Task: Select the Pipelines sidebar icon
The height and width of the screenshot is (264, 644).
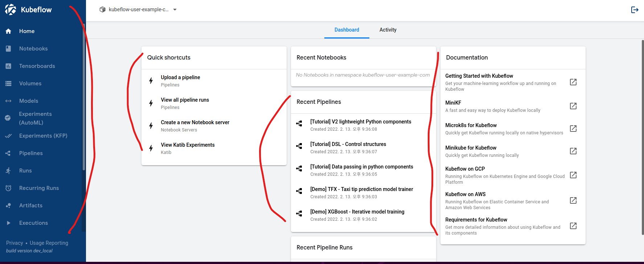Action: pyautogui.click(x=8, y=153)
